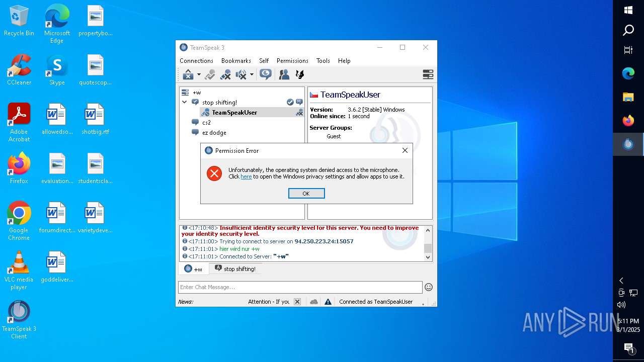This screenshot has height=362, width=644.
Task: Open the goddeliver Word document on the desktop
Action: click(x=57, y=267)
